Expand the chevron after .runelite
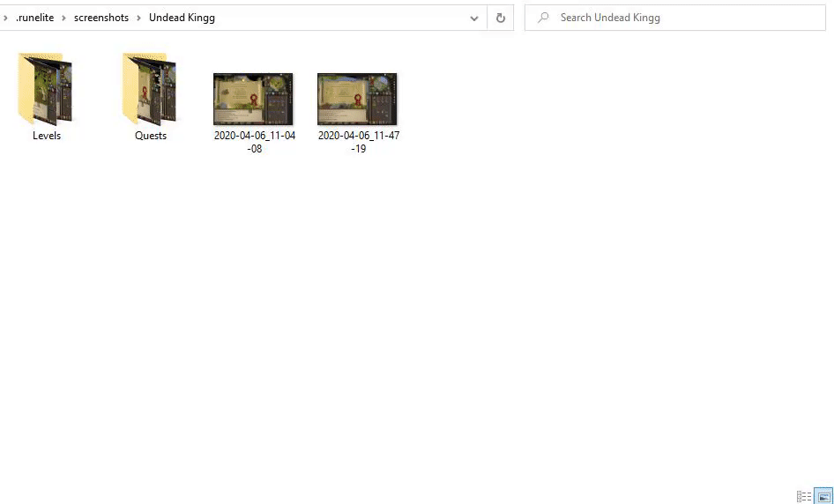This screenshot has width=834, height=504. pyautogui.click(x=63, y=18)
